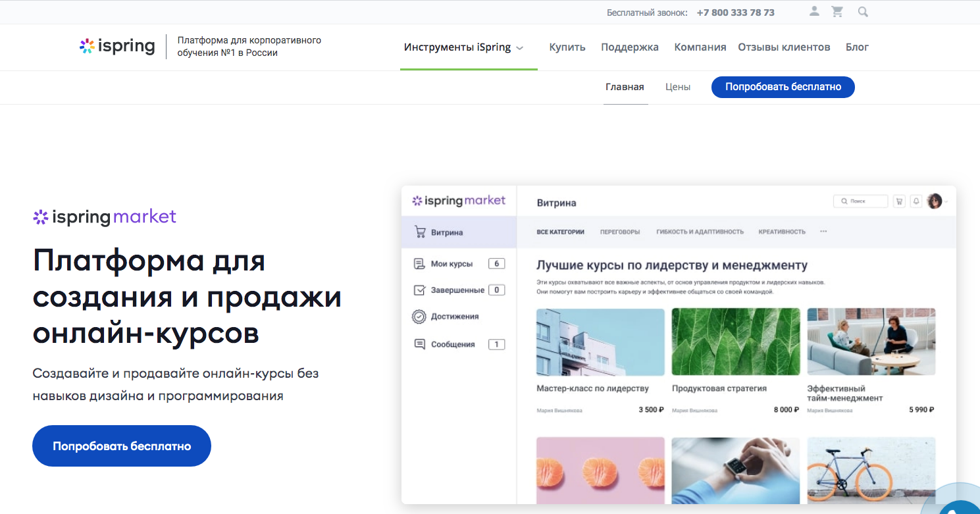Click the notification bell icon in Витрина header
This screenshot has height=514, width=980.
click(x=916, y=201)
